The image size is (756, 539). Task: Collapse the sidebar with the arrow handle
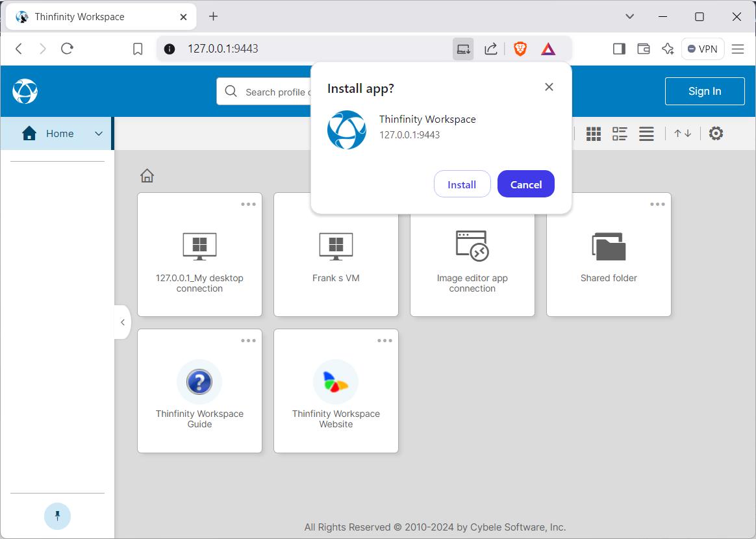click(123, 322)
